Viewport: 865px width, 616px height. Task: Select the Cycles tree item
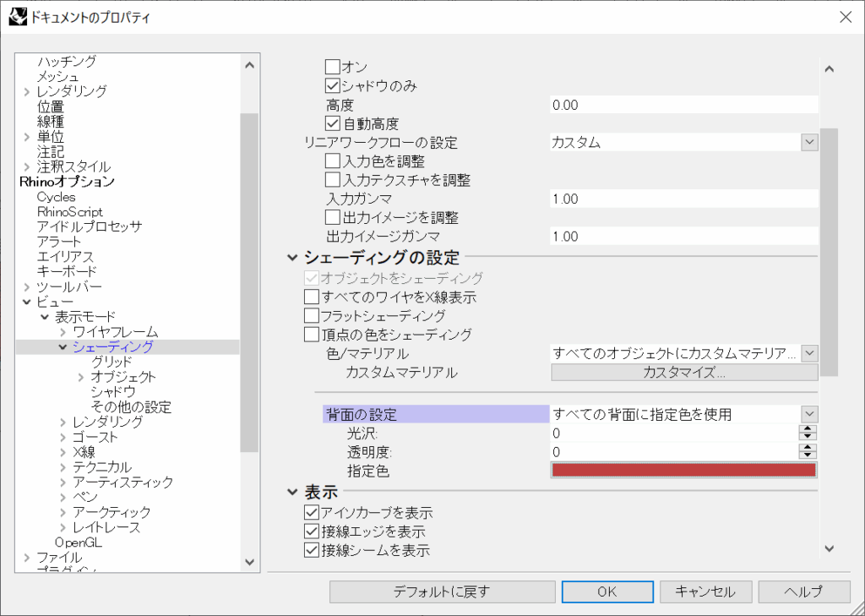[56, 197]
